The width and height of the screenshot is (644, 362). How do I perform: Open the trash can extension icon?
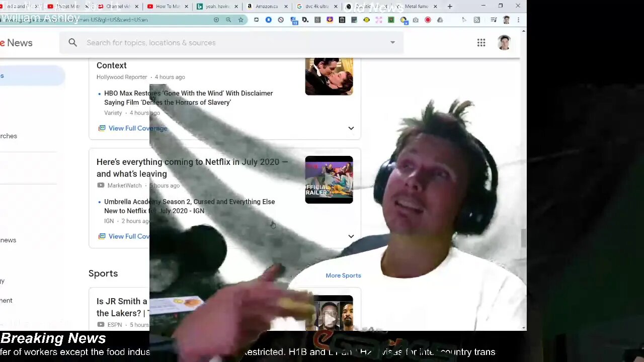coord(342,20)
